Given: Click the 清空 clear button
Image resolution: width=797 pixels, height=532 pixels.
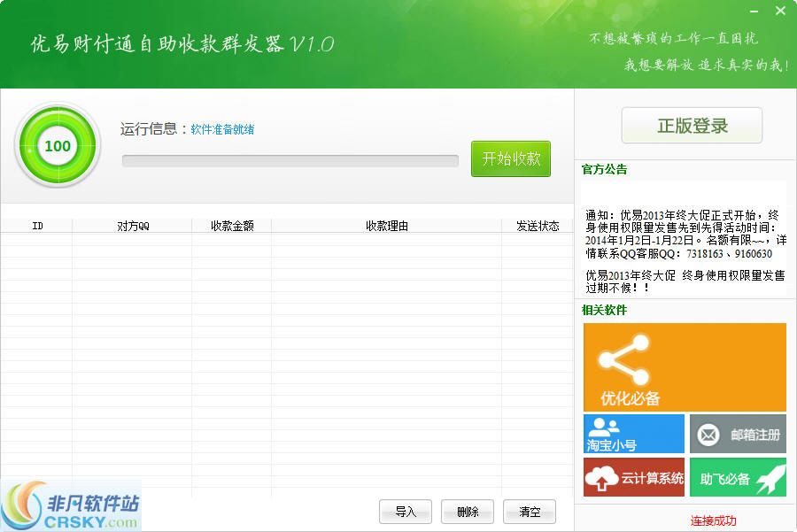Looking at the screenshot, I should tap(530, 512).
